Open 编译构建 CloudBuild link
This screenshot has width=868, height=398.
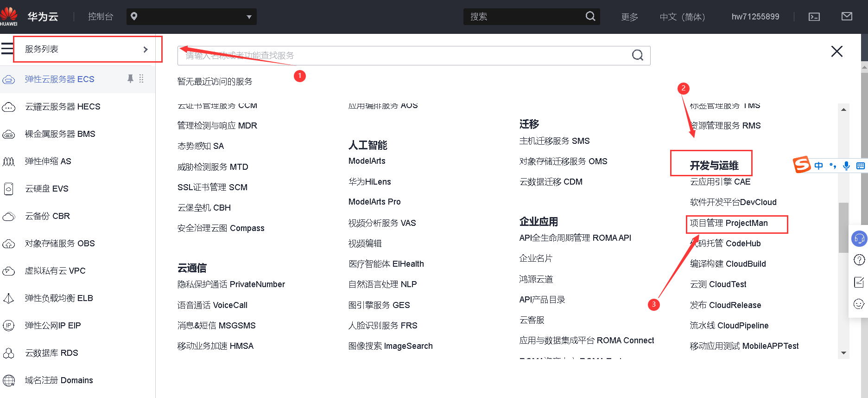pos(728,264)
